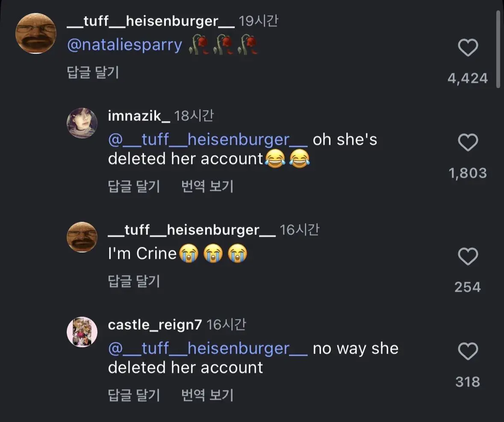504x422 pixels.
Task: Tap the @__tuff__heisenburger__ mention in imnazik_'s reply
Action: [x=208, y=140]
